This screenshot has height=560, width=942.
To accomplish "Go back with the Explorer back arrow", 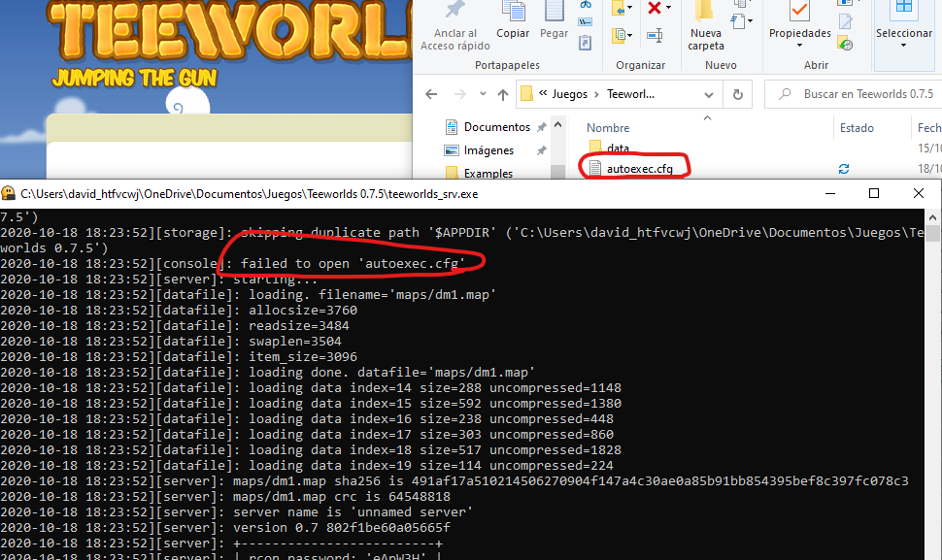I will click(x=431, y=94).
